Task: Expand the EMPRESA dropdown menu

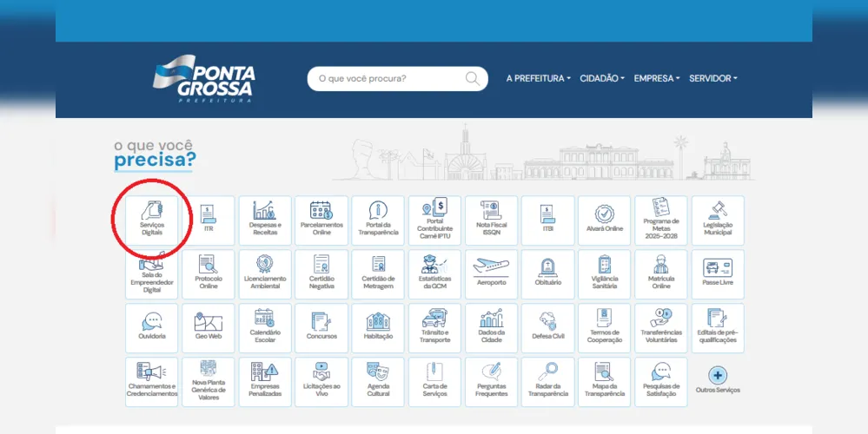Action: (657, 78)
